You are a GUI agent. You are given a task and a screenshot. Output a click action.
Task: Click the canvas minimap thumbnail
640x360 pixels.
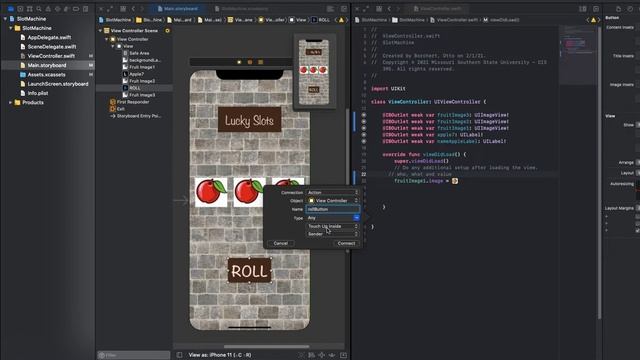313,71
